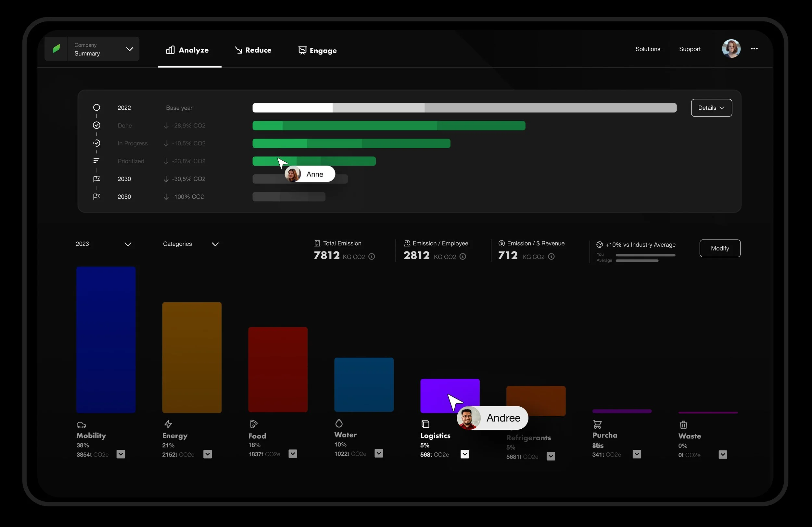Click the "Mobility" category label

click(x=91, y=435)
